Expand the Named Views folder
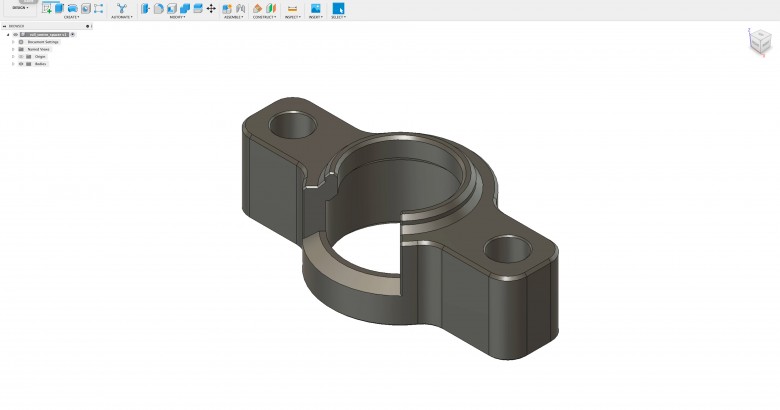This screenshot has width=780, height=410. click(13, 49)
